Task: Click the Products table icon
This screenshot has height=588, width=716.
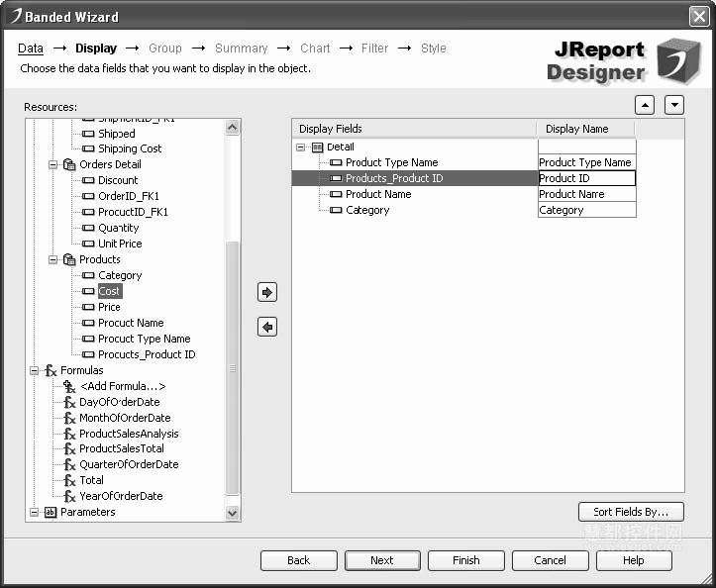Action: [69, 259]
